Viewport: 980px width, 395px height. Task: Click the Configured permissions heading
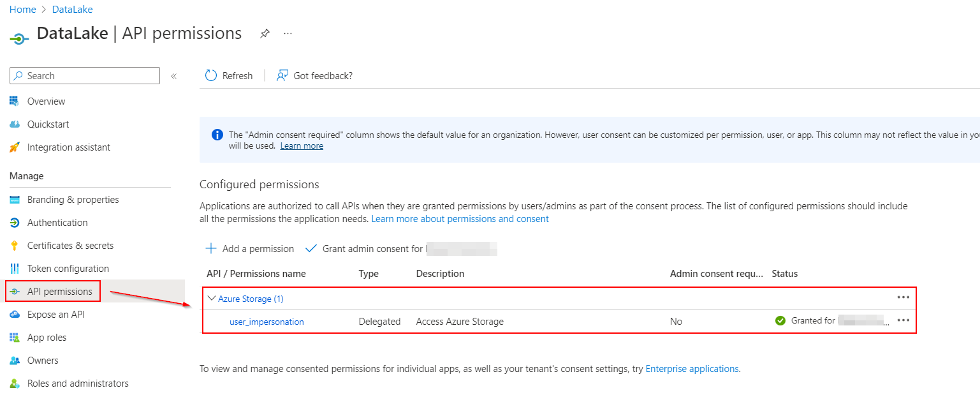pyautogui.click(x=259, y=184)
